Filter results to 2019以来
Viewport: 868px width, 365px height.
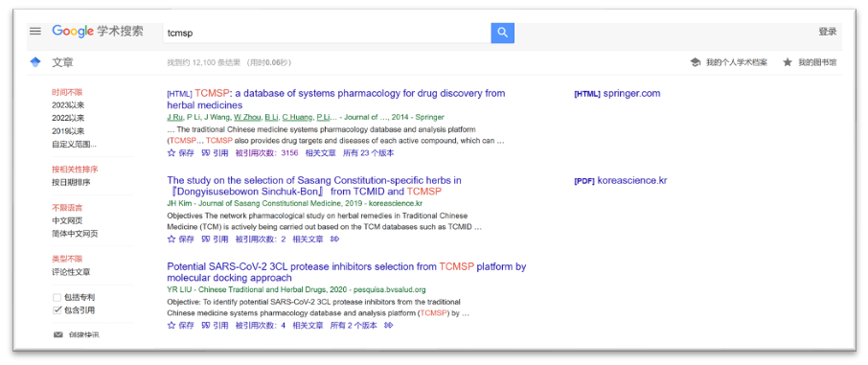68,131
